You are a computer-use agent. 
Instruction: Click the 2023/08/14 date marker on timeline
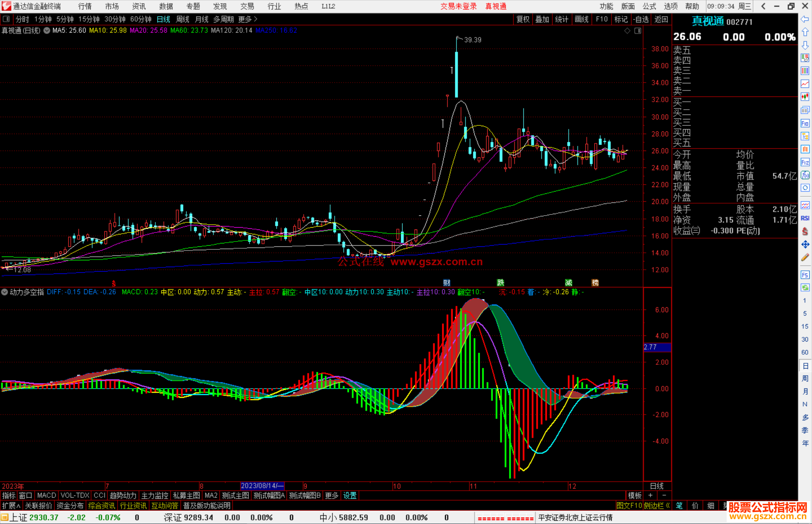pos(262,486)
